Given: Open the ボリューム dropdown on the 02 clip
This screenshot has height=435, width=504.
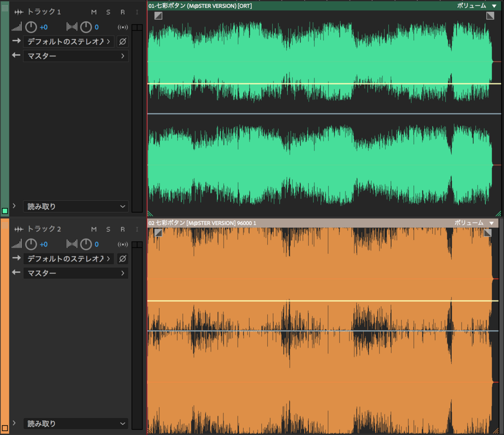Looking at the screenshot, I should pos(474,222).
